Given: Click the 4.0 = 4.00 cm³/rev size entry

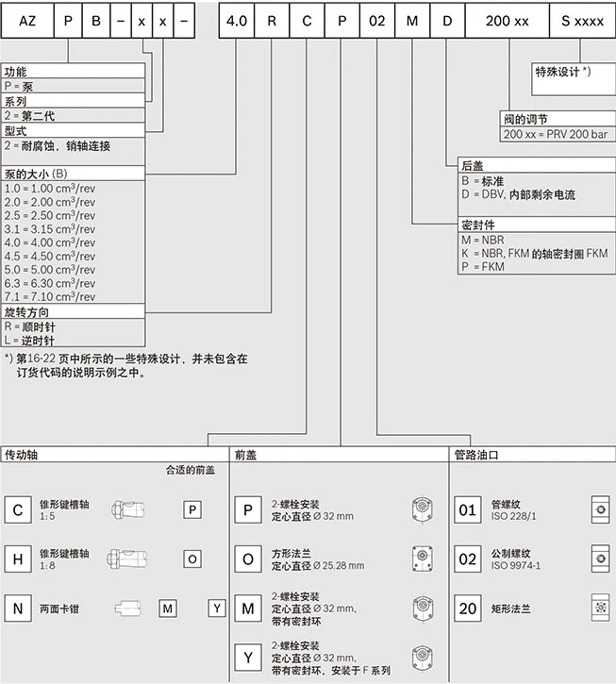Looking at the screenshot, I should [x=50, y=242].
